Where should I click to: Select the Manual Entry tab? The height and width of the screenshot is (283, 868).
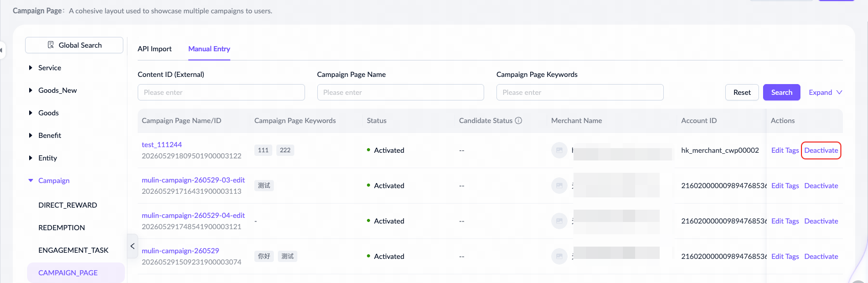coord(209,49)
